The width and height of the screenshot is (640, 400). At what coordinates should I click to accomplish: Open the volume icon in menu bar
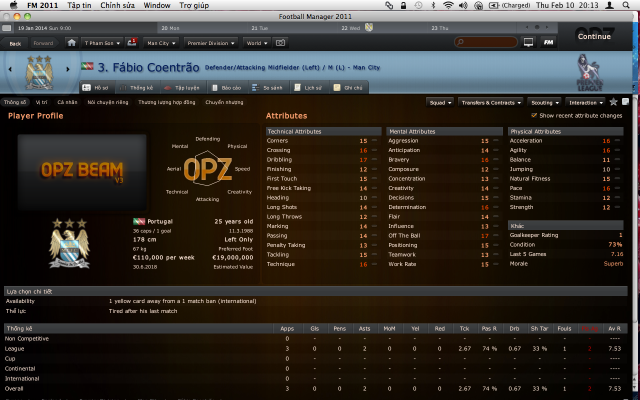click(463, 5)
